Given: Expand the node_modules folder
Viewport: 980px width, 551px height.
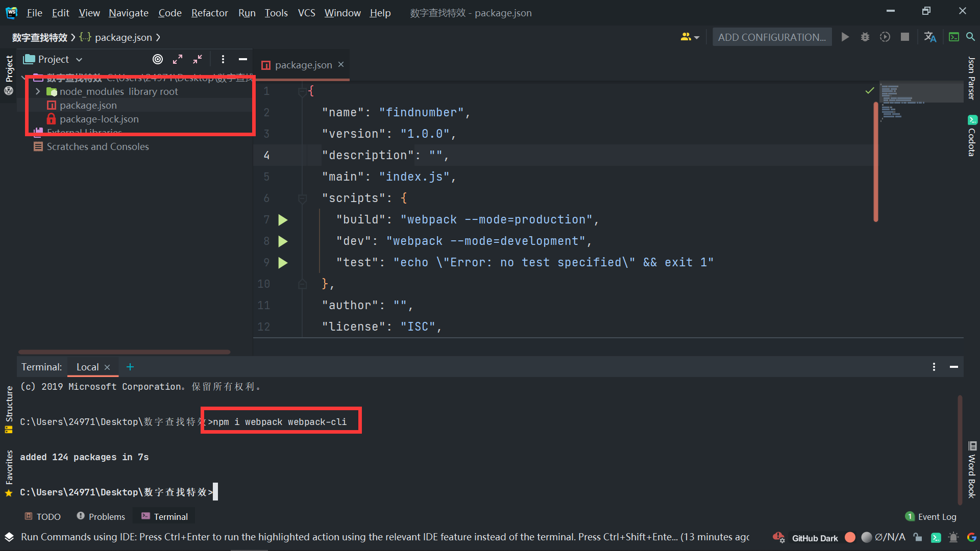Looking at the screenshot, I should pos(38,91).
